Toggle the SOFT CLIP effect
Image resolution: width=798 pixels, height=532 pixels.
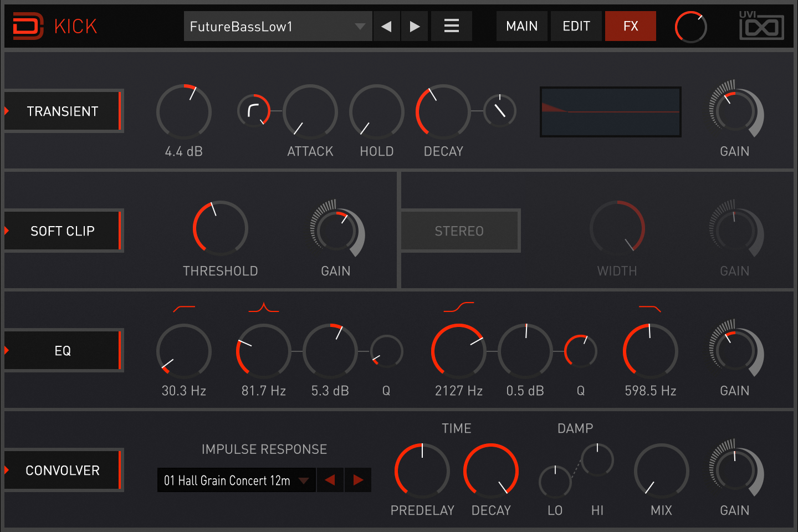click(63, 231)
